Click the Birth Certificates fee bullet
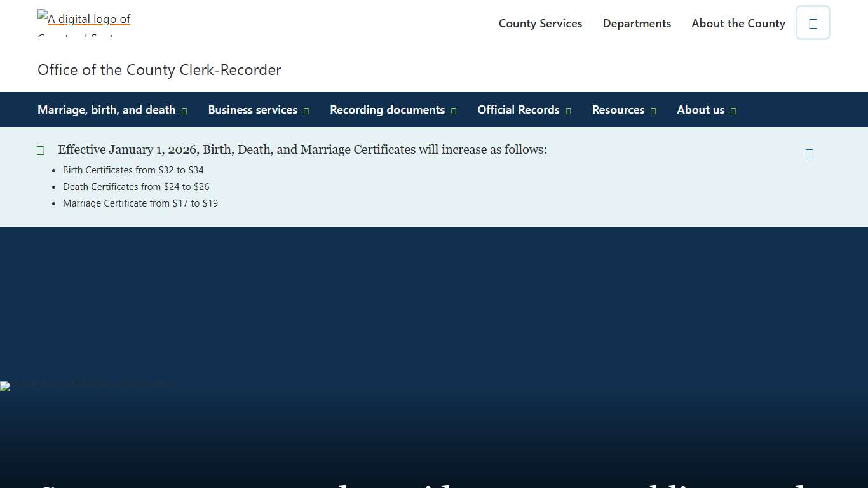Viewport: 868px width, 488px height. point(133,170)
